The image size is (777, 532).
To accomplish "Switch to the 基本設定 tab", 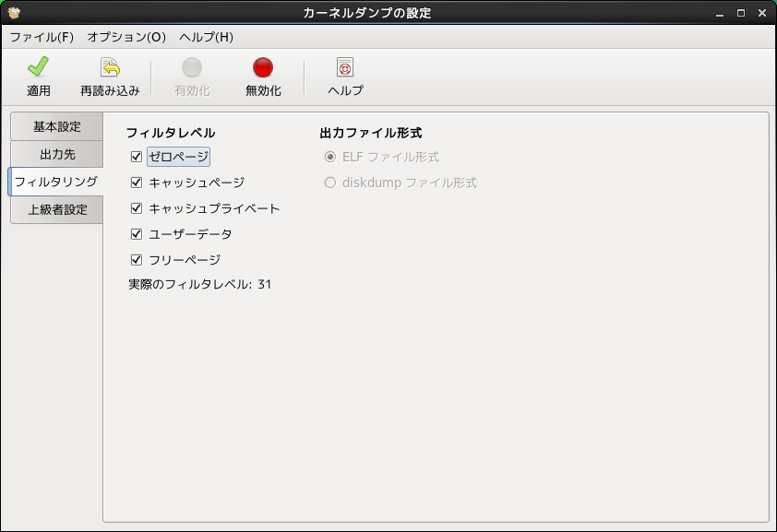I will (57, 126).
